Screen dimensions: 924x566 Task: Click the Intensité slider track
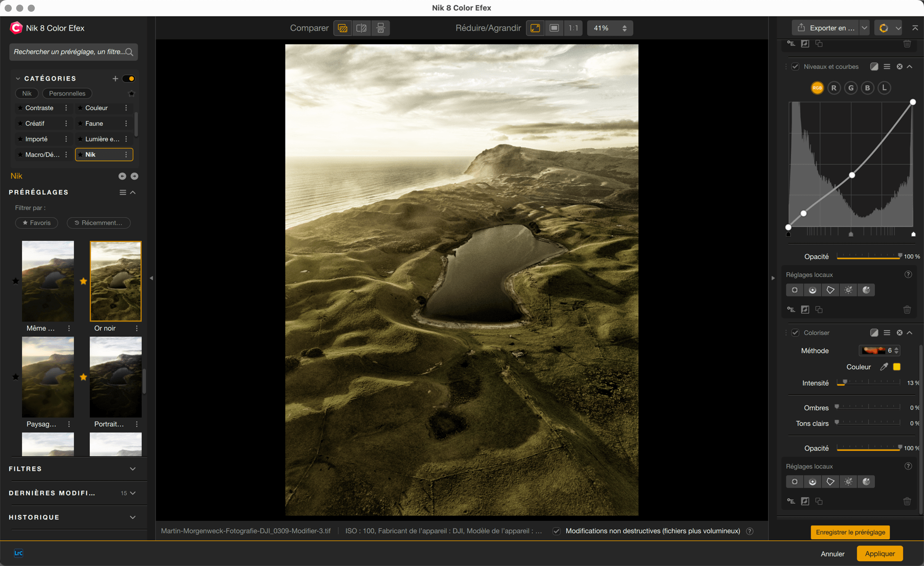point(869,383)
